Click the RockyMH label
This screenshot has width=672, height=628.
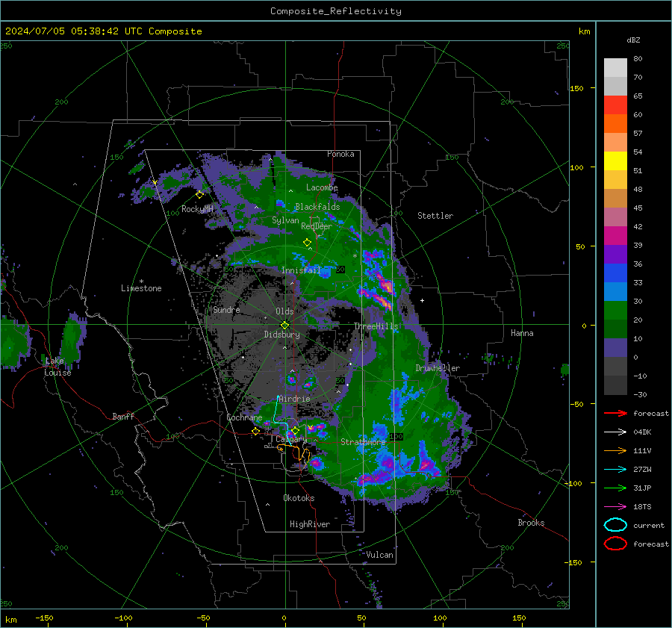[x=197, y=209]
